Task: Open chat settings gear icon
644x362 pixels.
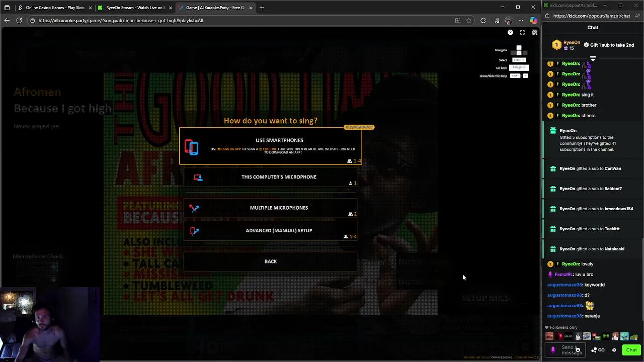Action: [614, 350]
